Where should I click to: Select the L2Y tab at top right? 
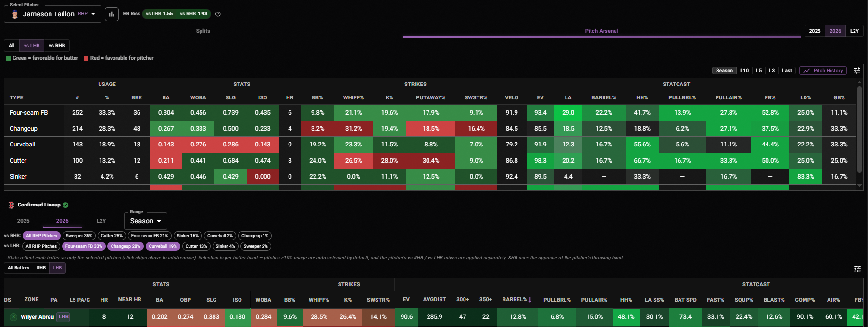tap(855, 31)
